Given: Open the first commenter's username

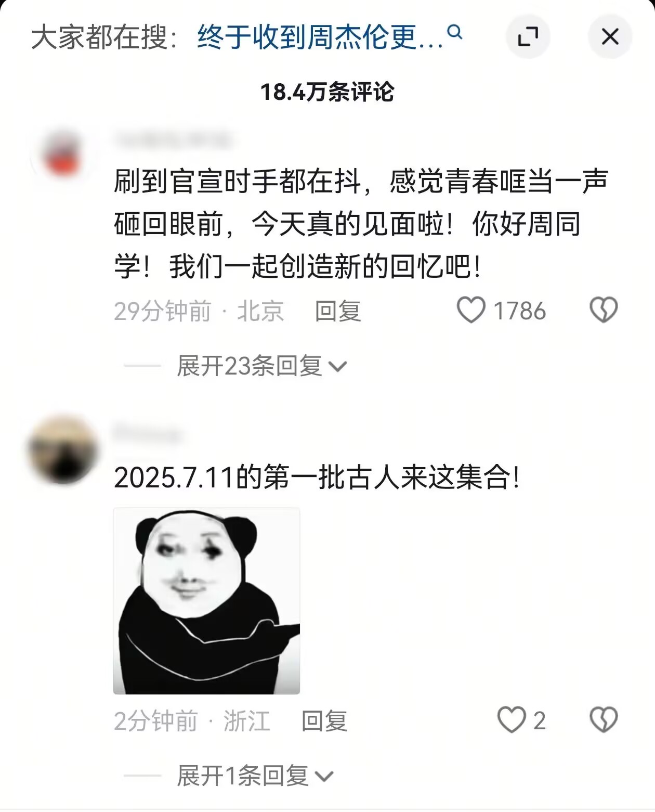Looking at the screenshot, I should click(173, 139).
